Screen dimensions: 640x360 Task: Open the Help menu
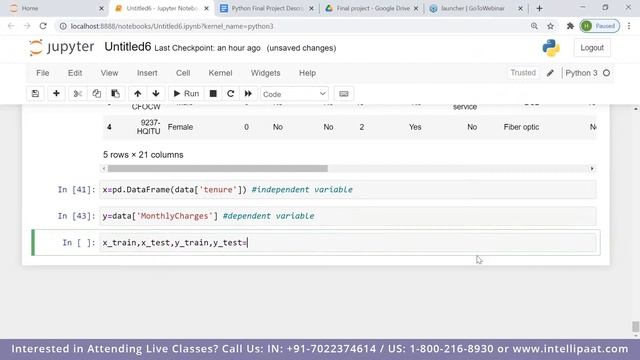307,73
